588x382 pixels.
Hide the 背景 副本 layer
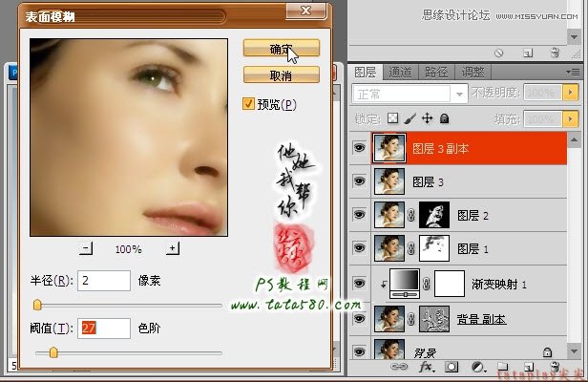point(359,318)
